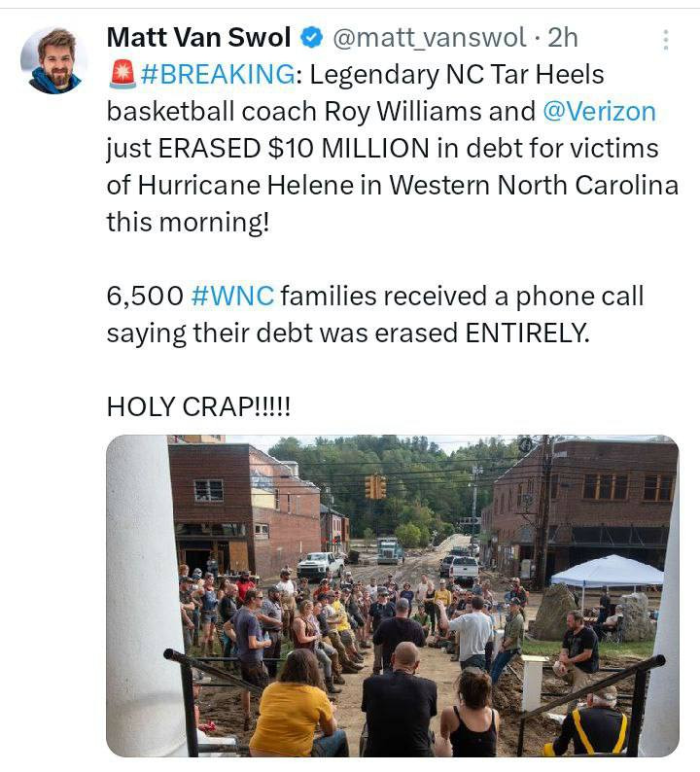700x772 pixels.
Task: Click the traffic light in the photo
Action: click(x=375, y=486)
